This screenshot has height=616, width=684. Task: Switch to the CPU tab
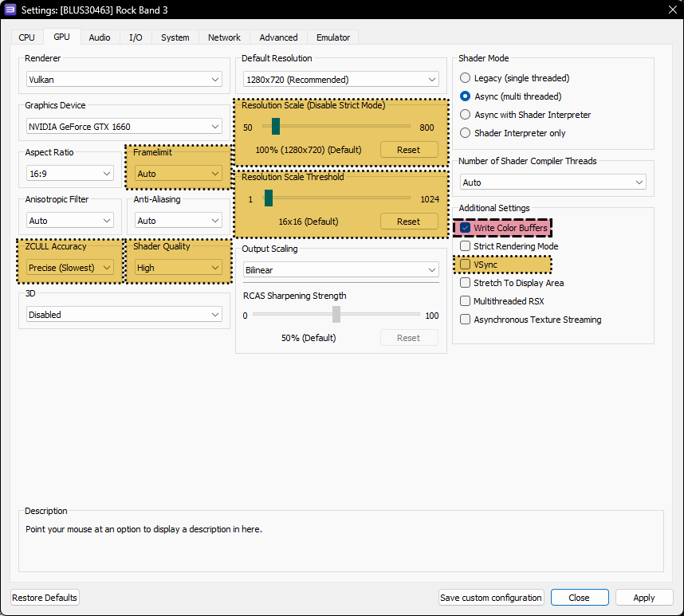click(x=26, y=37)
